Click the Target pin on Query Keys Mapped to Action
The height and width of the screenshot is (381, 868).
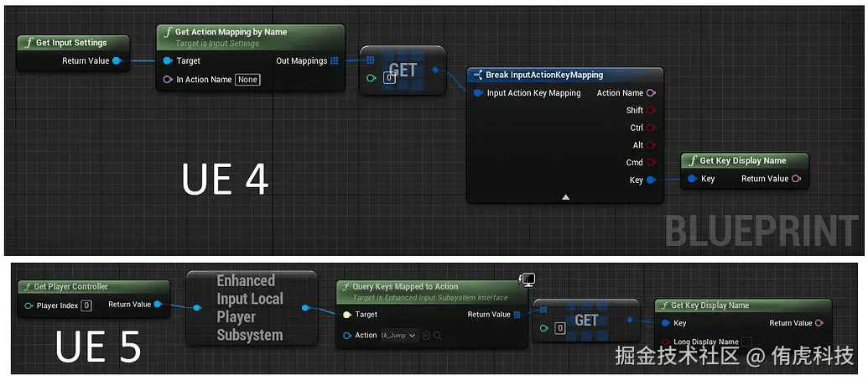pyautogui.click(x=347, y=315)
